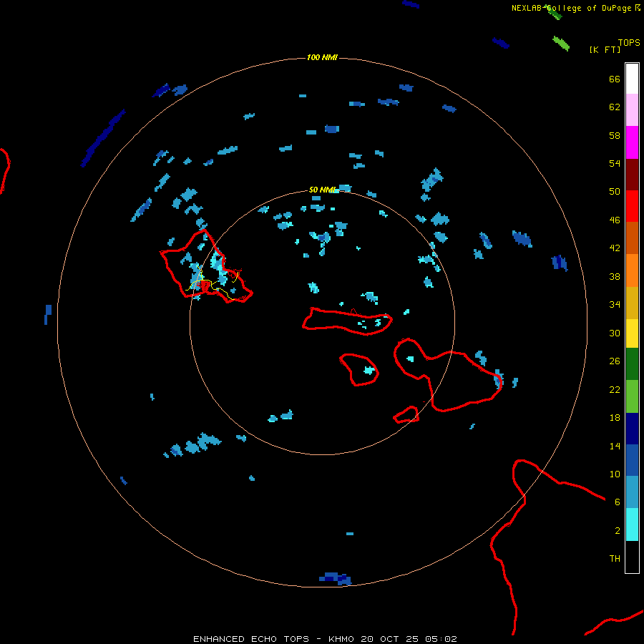
Task: Select the maroon legend color block
Action: (632, 174)
